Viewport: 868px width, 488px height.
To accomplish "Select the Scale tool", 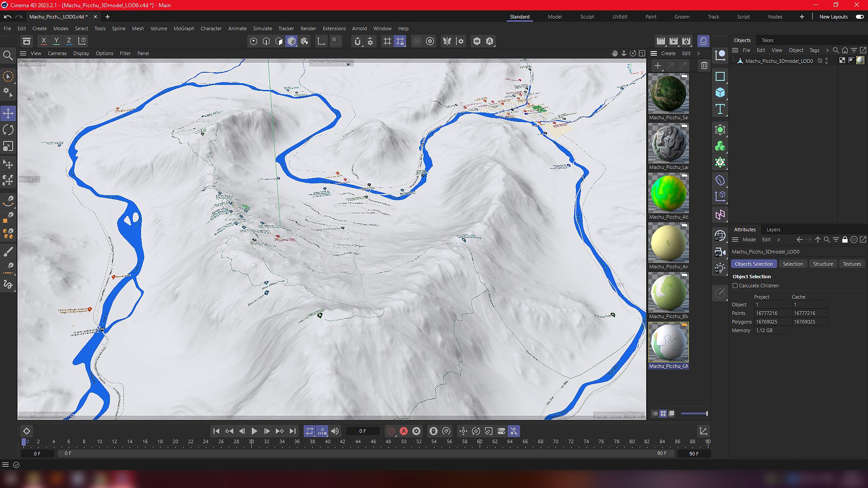I will 8,146.
